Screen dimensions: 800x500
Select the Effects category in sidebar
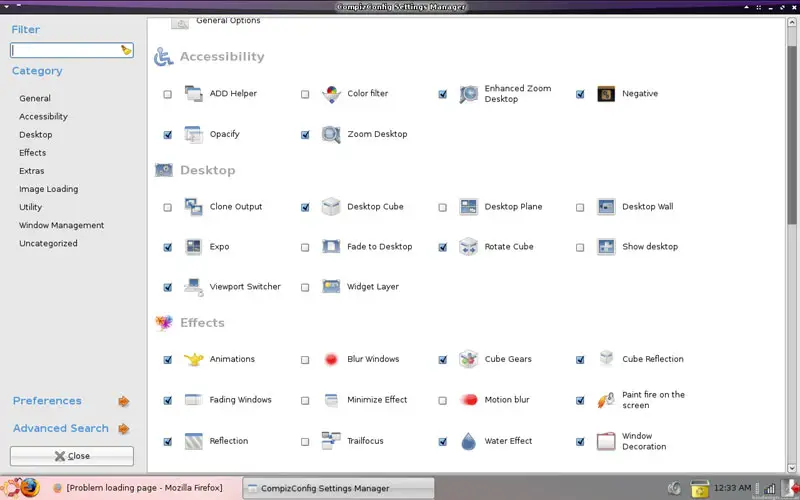[x=33, y=153]
